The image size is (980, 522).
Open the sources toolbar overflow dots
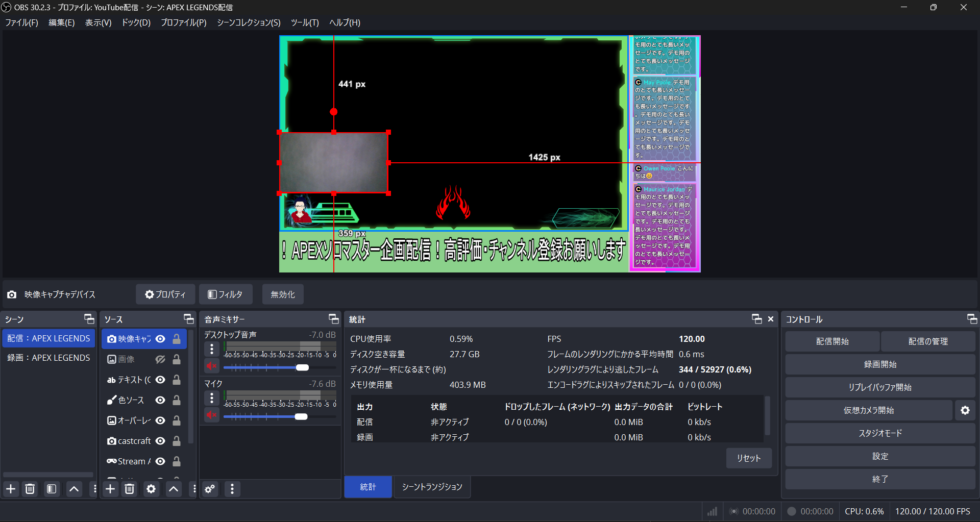194,489
